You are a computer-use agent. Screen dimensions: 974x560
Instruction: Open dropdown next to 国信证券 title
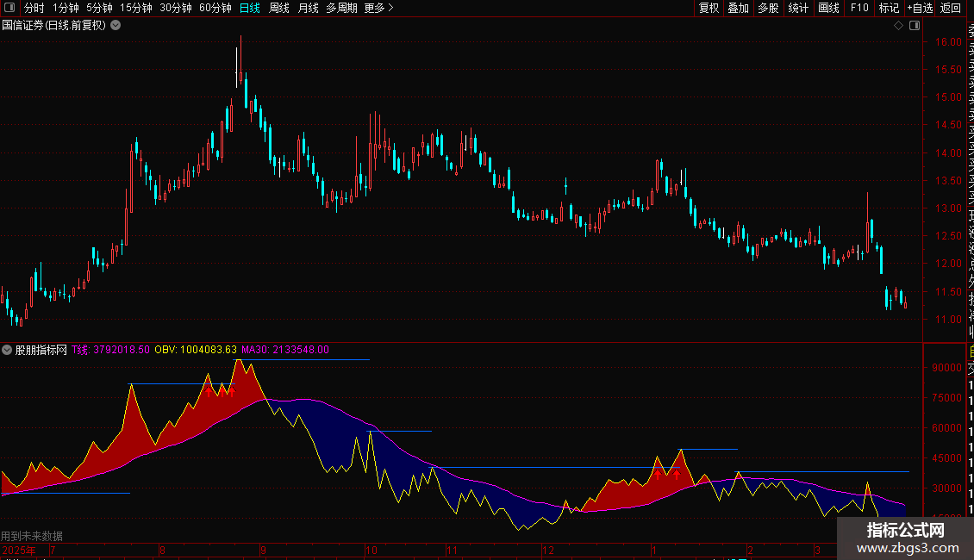point(116,26)
